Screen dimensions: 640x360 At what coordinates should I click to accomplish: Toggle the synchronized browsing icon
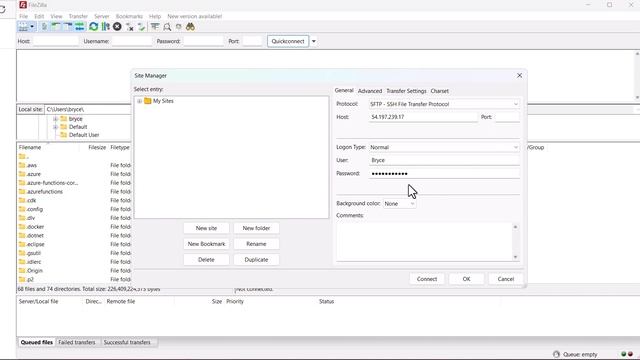click(x=178, y=27)
